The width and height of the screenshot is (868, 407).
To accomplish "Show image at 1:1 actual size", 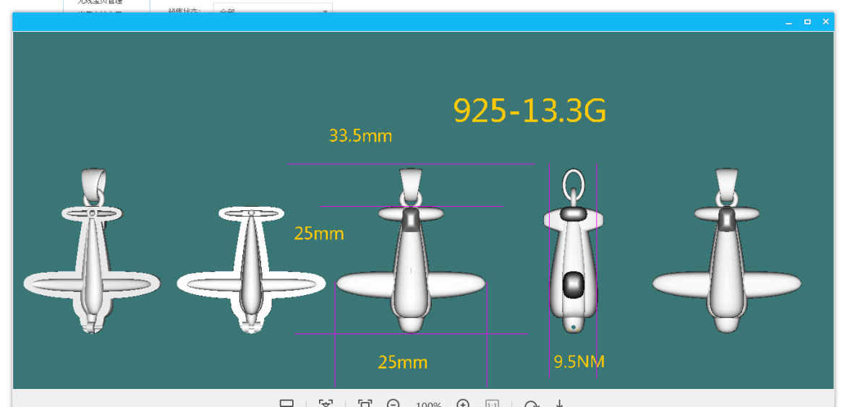I will (x=492, y=403).
